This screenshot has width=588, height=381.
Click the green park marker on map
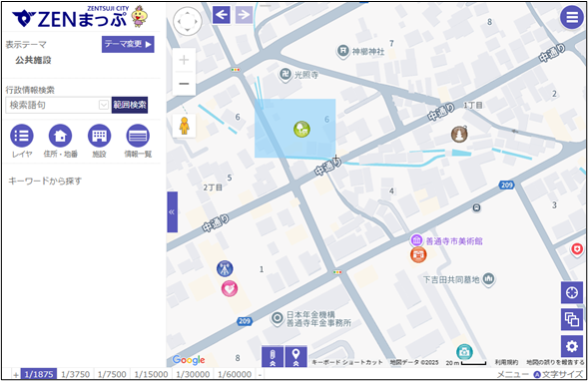pos(301,130)
